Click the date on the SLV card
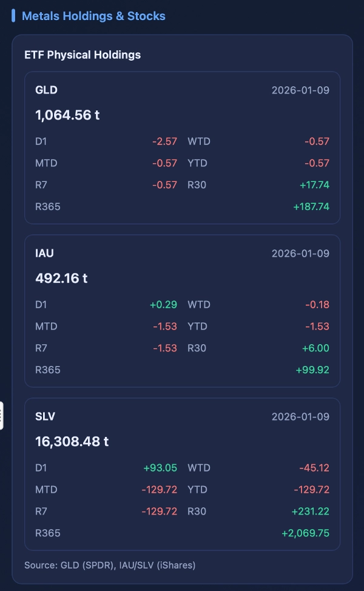364x591 pixels. click(x=301, y=416)
